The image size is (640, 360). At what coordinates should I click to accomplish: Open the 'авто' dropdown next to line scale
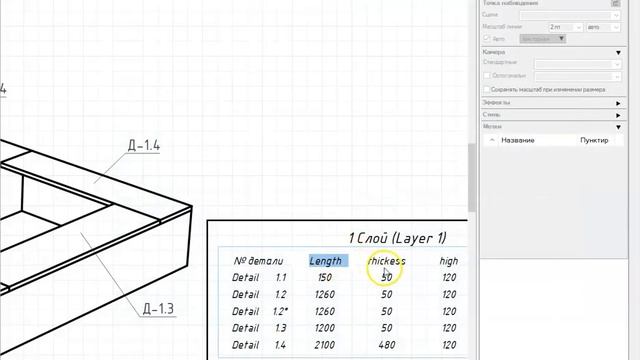(603, 27)
